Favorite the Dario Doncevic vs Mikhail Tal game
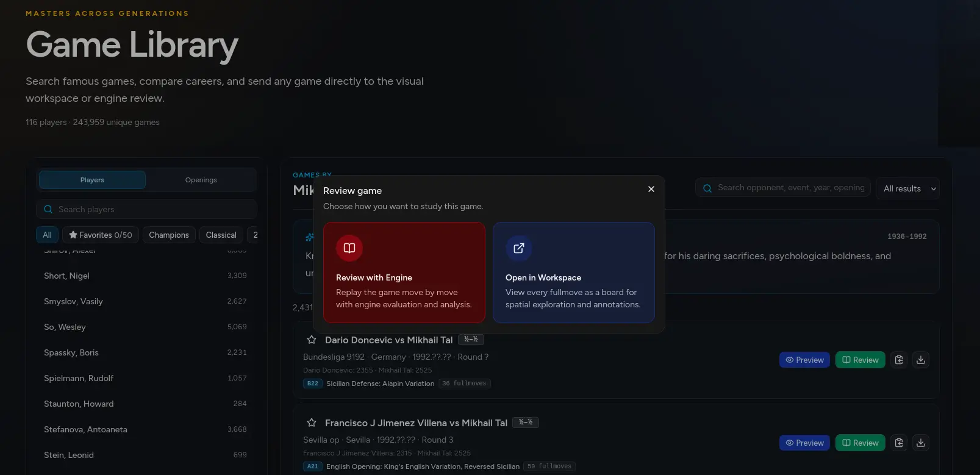The image size is (980, 475). (312, 340)
